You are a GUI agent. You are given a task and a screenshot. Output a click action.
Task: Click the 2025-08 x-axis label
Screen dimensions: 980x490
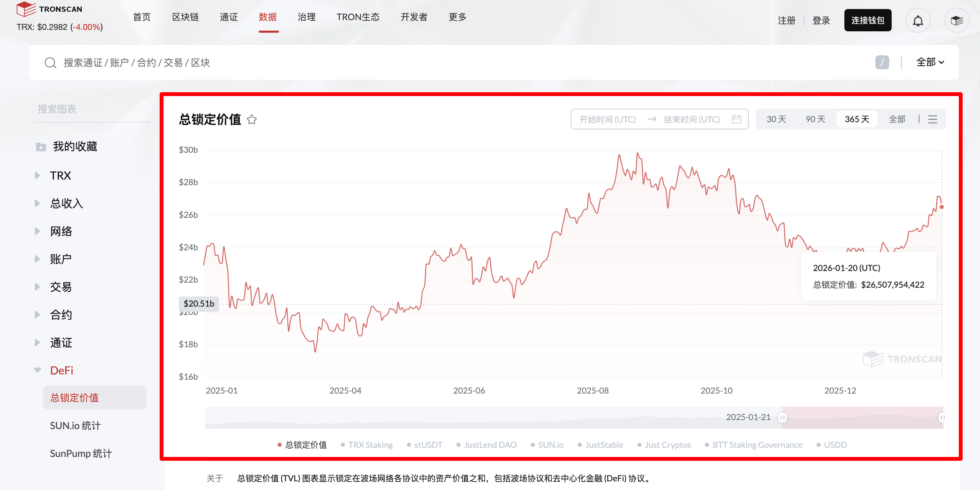point(593,390)
